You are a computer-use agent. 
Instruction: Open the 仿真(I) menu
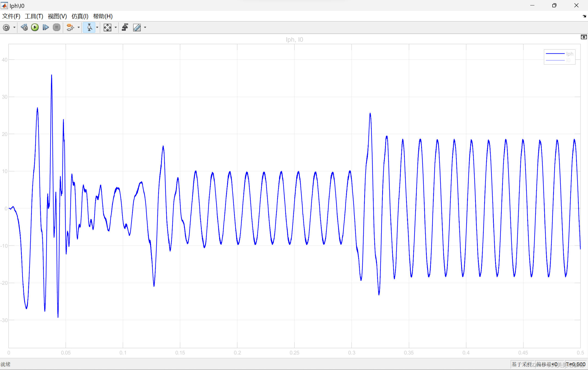click(80, 16)
